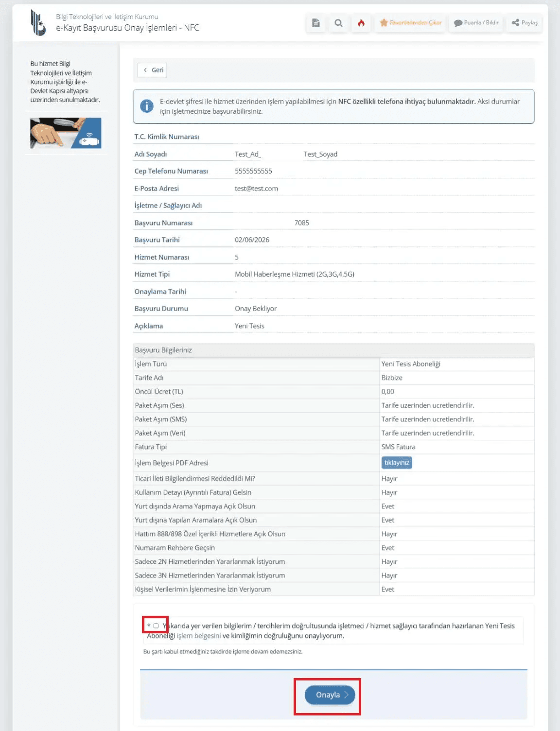Click the Bilgi Teknolojileri ve İletişim Kurumu heading

click(107, 17)
